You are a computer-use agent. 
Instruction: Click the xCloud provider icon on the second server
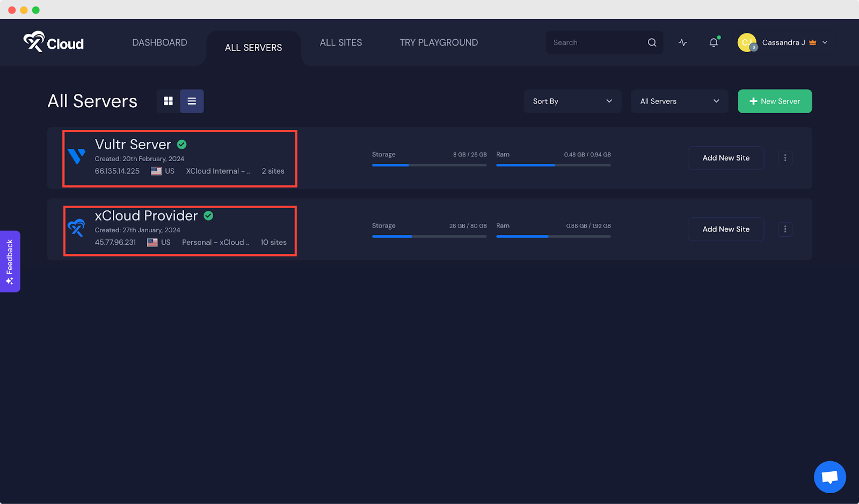[x=76, y=229]
